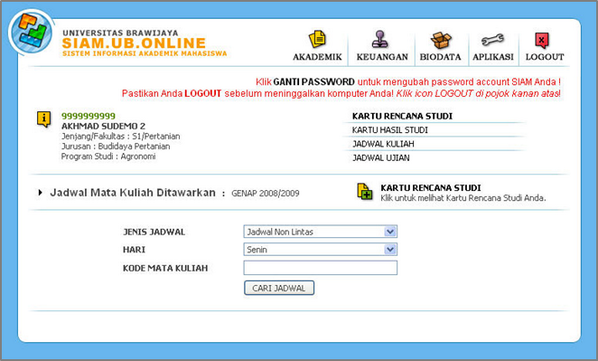Click the Jurusan : Budidaya Pertanian line
The width and height of the screenshot is (598, 361).
coord(116,146)
